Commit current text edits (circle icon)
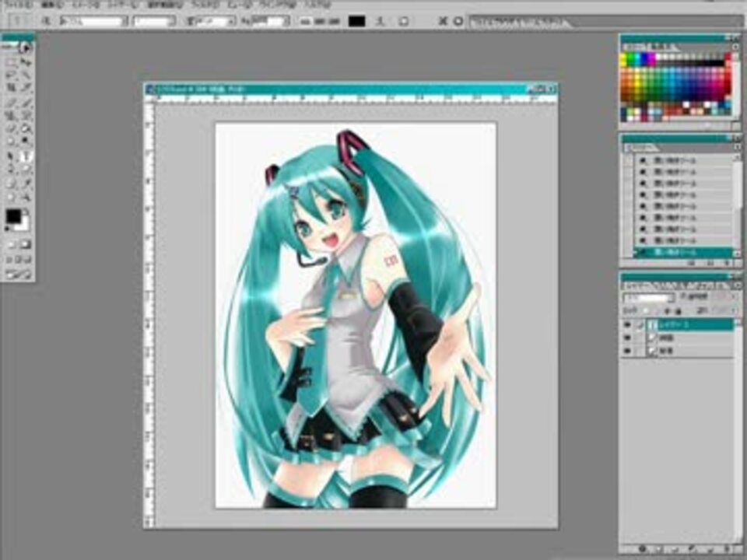Viewport: 747px width, 560px height. [x=458, y=22]
